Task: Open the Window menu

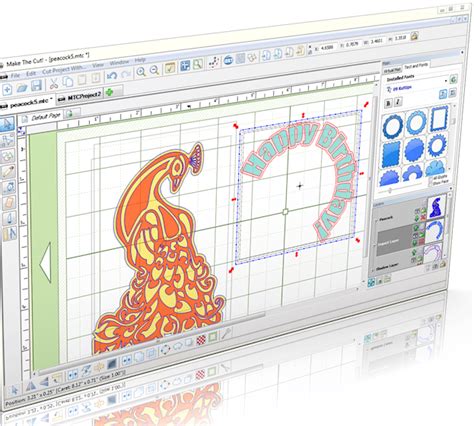Action: tap(119, 62)
